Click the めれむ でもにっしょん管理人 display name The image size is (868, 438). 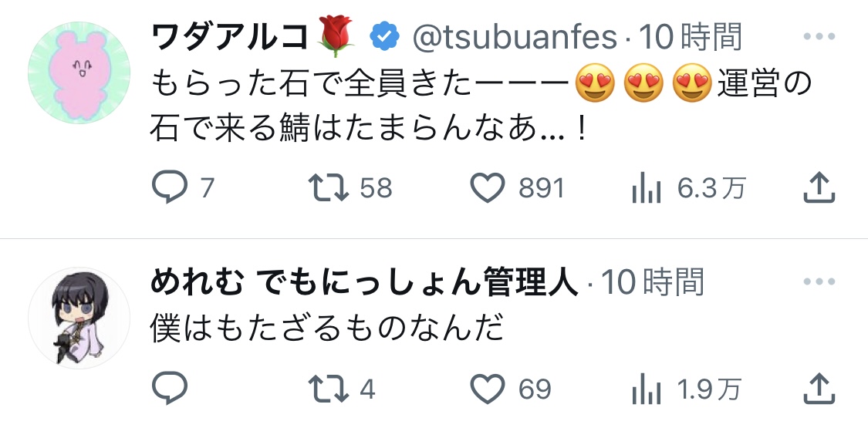(363, 284)
